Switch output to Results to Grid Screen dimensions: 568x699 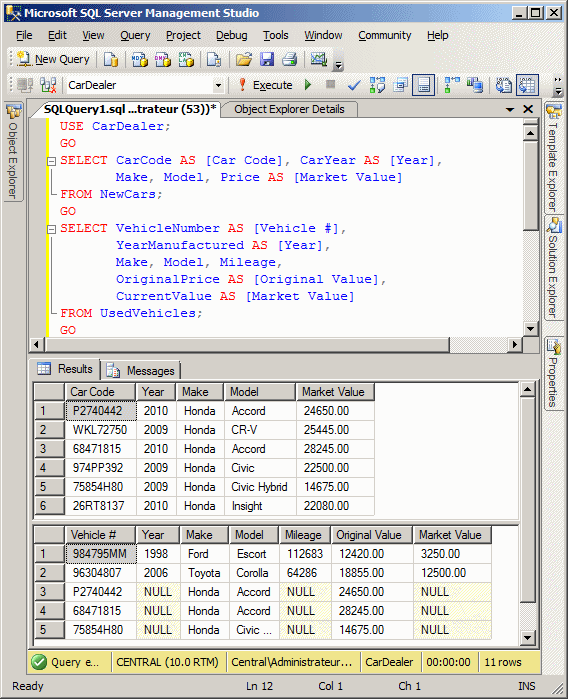[x=527, y=85]
